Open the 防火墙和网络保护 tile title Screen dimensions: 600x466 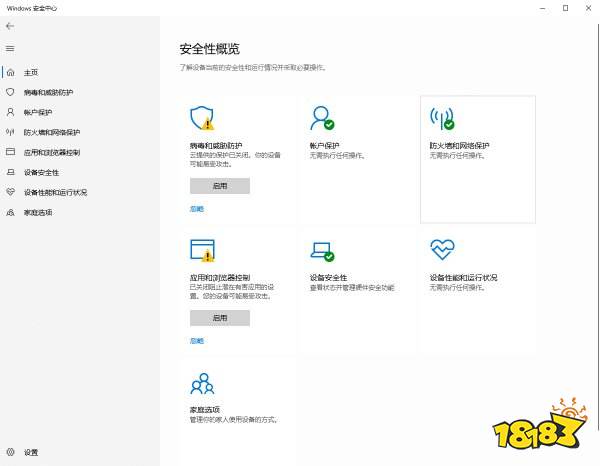pyautogui.click(x=459, y=145)
